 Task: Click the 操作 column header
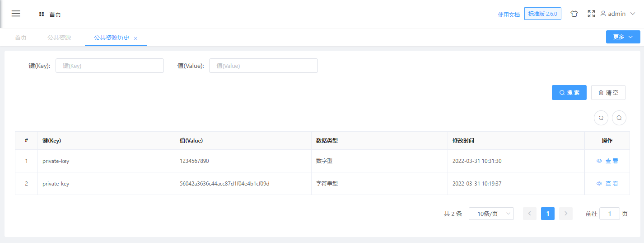[x=607, y=141]
